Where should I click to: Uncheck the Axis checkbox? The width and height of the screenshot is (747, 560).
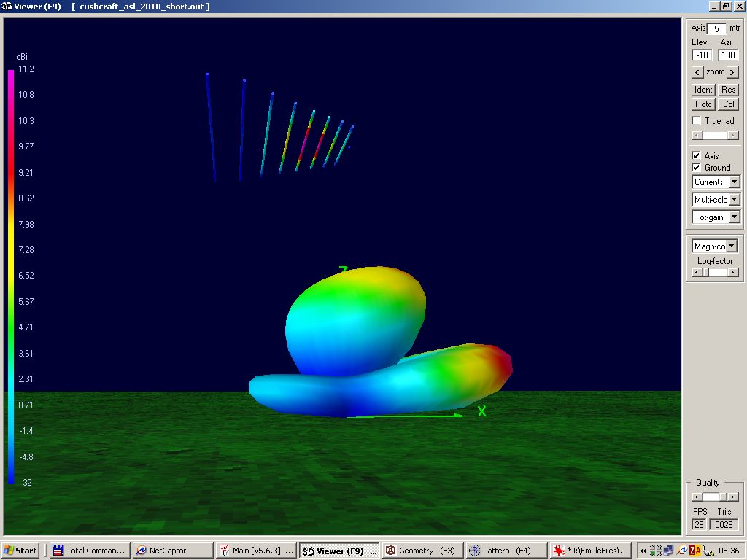tap(697, 156)
